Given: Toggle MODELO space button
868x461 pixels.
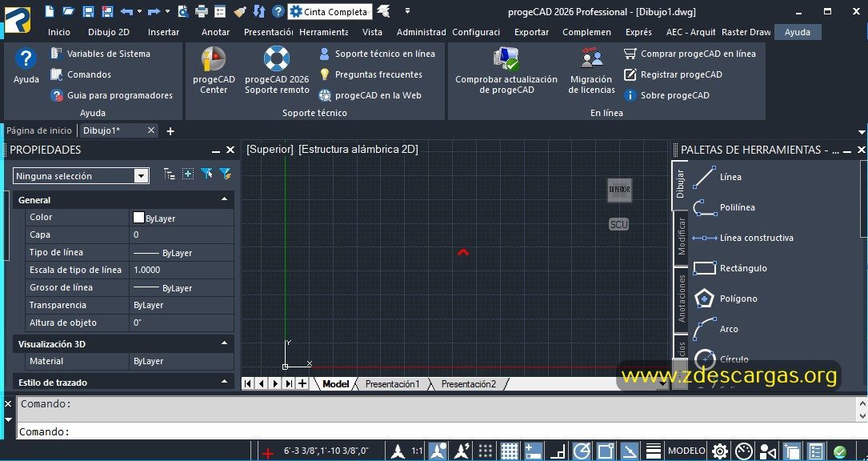Looking at the screenshot, I should point(686,451).
